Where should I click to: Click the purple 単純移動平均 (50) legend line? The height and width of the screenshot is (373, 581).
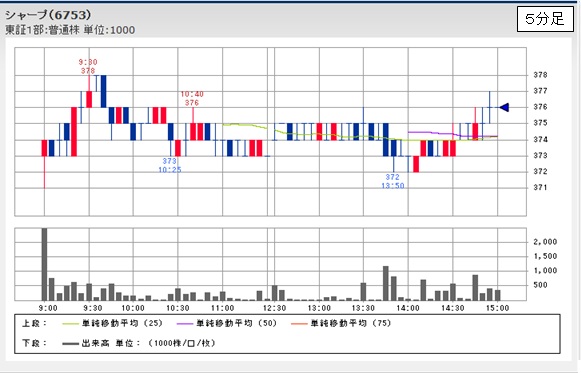185,324
